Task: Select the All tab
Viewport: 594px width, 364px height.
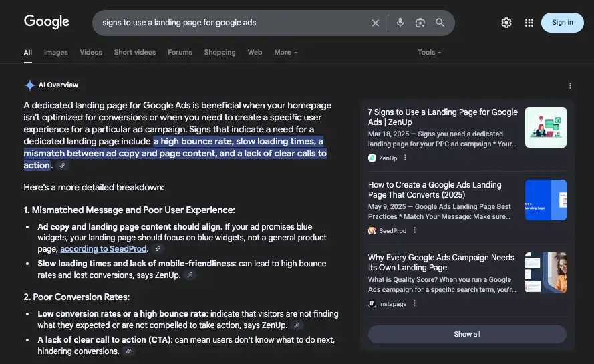Action: (27, 53)
